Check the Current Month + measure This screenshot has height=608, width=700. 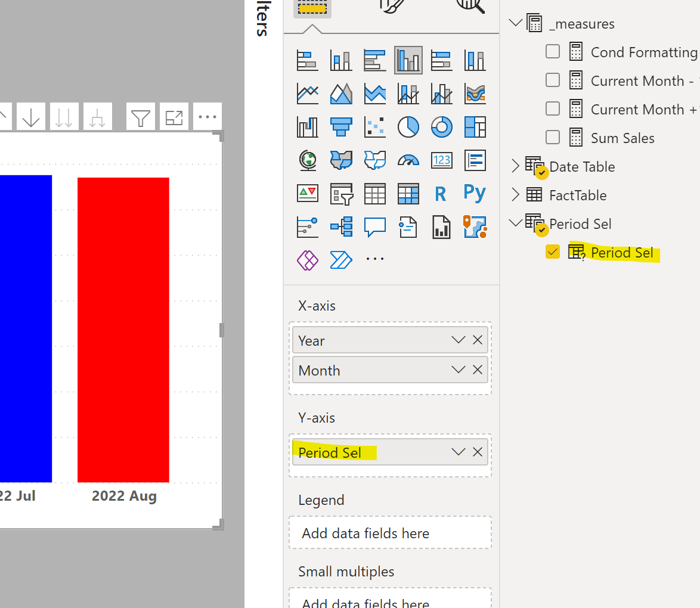click(x=553, y=109)
